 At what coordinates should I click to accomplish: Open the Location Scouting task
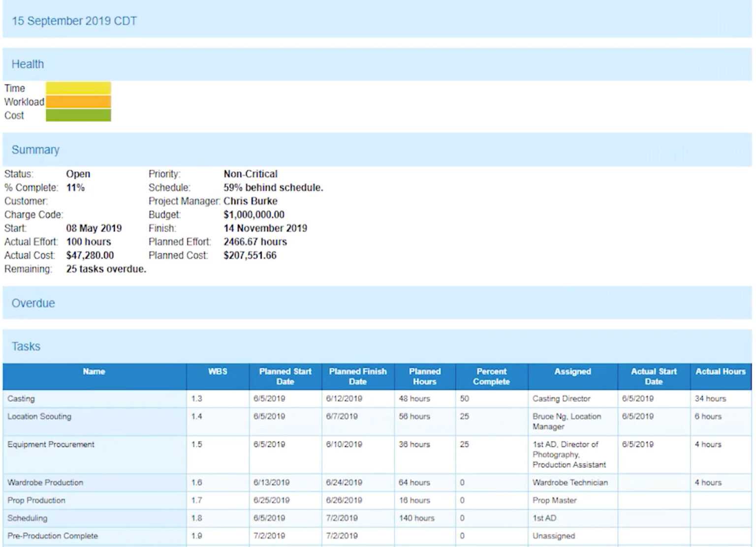pyautogui.click(x=39, y=416)
